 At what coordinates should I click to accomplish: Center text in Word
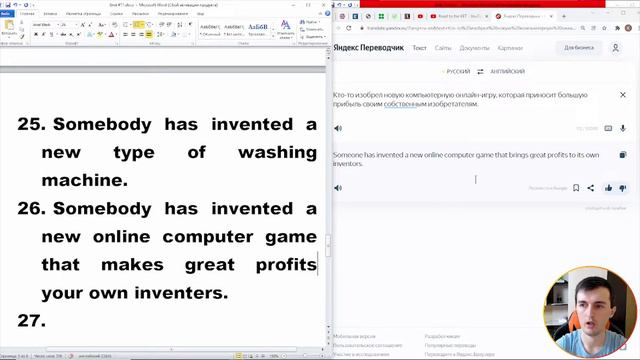pyautogui.click(x=133, y=35)
